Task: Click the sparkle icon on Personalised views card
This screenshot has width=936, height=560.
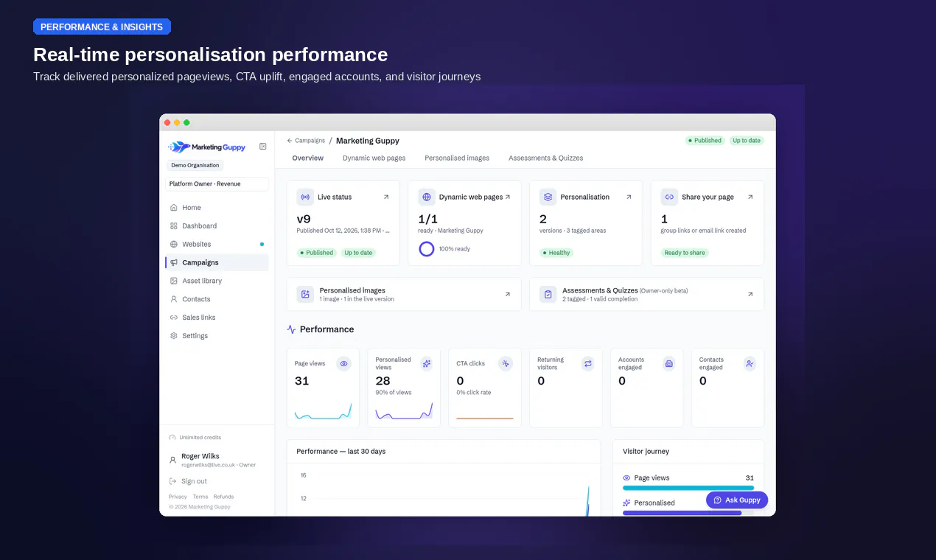Action: pos(426,363)
